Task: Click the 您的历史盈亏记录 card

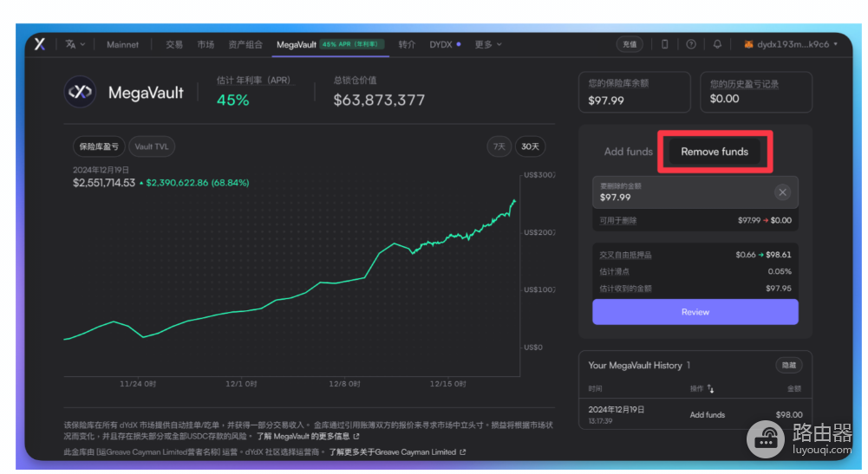Action: point(756,92)
